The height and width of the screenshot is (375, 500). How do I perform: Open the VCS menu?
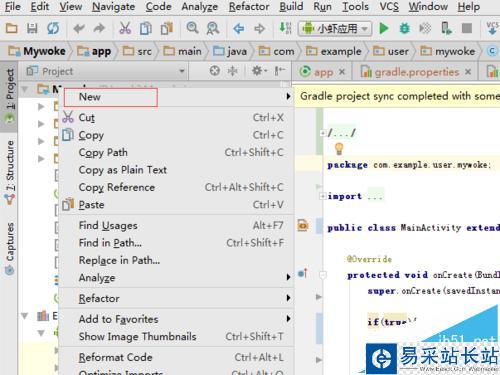click(x=389, y=6)
